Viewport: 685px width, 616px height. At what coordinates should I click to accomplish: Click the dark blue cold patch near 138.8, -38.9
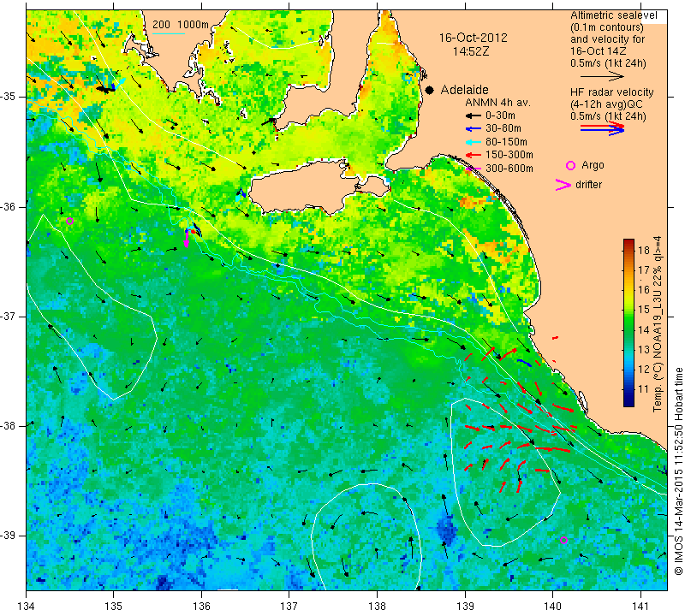(x=446, y=529)
